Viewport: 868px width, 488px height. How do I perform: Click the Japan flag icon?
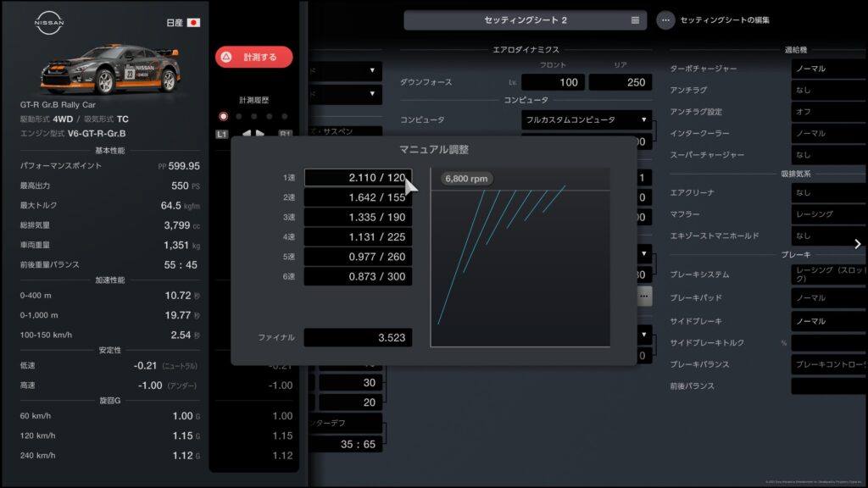[193, 23]
